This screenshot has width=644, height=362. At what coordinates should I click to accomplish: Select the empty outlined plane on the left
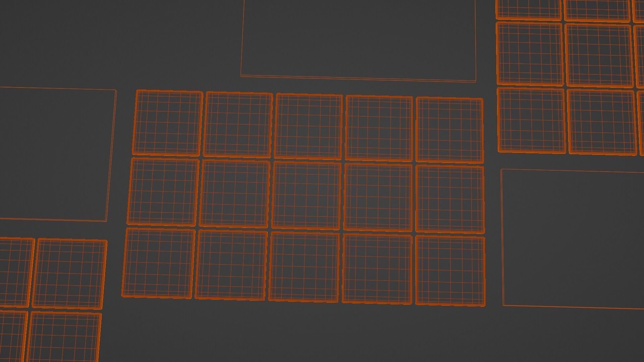[x=55, y=154]
